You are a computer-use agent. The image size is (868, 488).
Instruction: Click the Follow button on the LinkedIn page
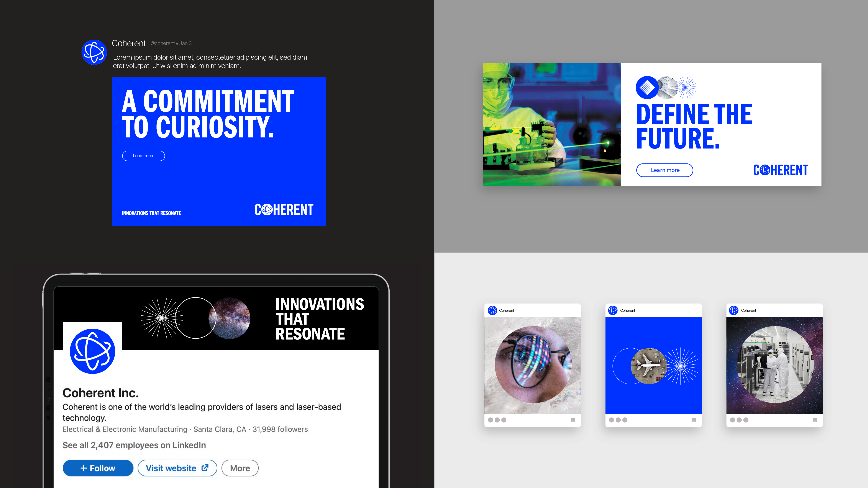(98, 468)
